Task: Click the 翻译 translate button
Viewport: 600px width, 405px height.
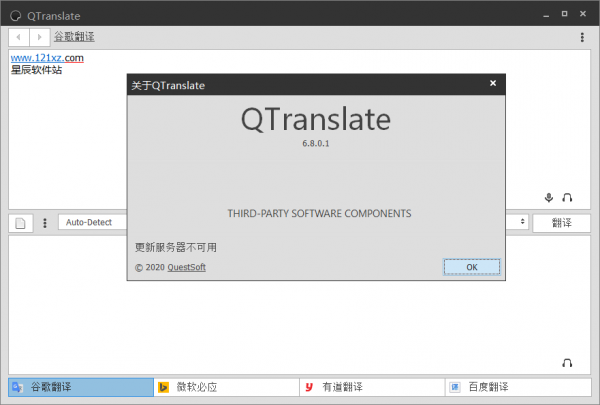Action: 561,223
